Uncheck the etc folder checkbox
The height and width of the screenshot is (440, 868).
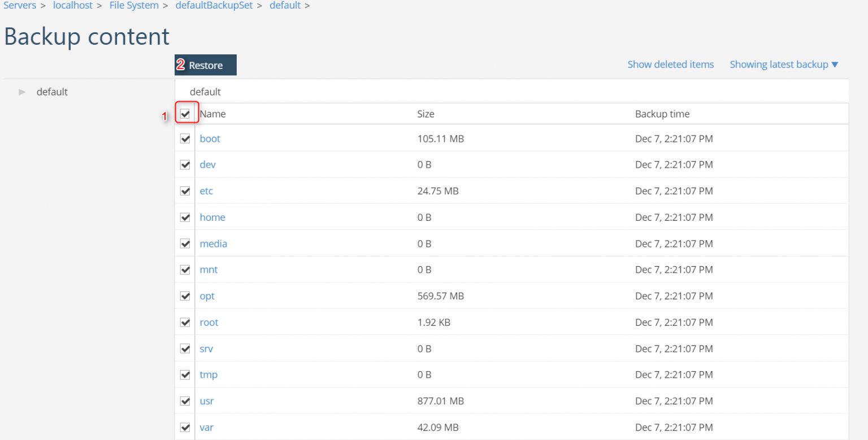click(185, 191)
